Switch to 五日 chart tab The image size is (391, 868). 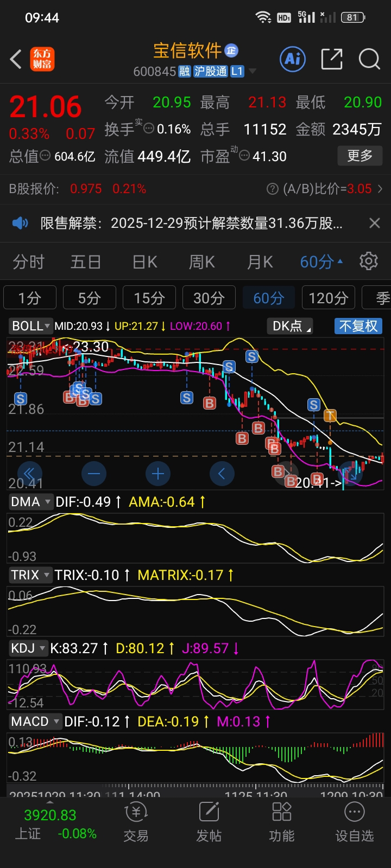tap(86, 262)
